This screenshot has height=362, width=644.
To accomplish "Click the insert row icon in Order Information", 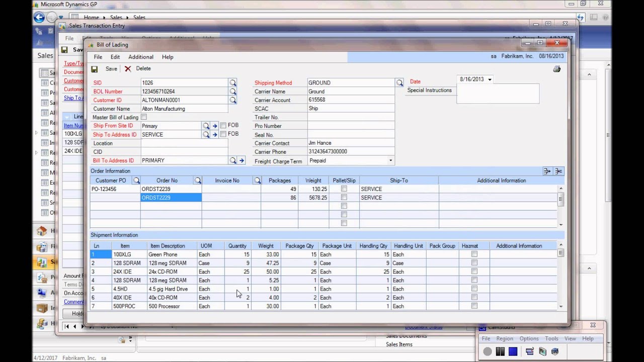I will click(547, 171).
